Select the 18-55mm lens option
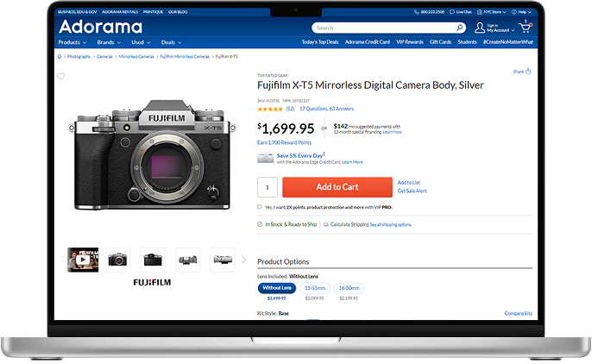Screen dimensions: 592x364 (x=315, y=288)
